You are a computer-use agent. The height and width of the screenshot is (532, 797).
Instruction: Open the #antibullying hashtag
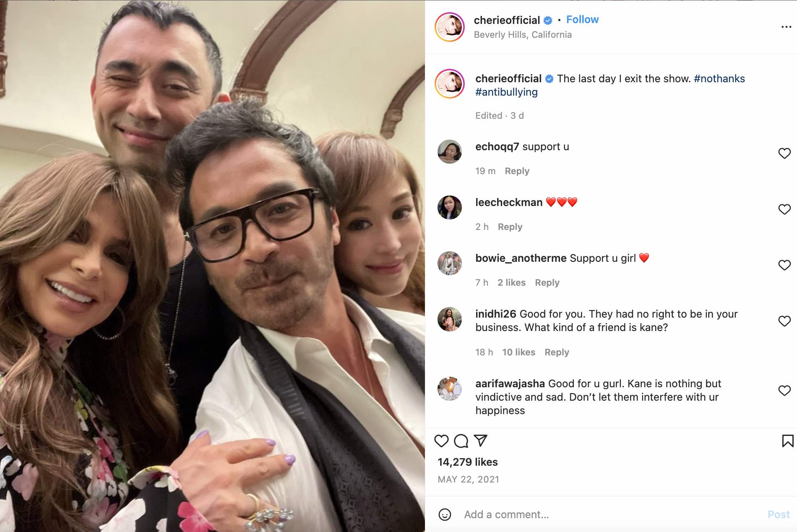tap(506, 92)
